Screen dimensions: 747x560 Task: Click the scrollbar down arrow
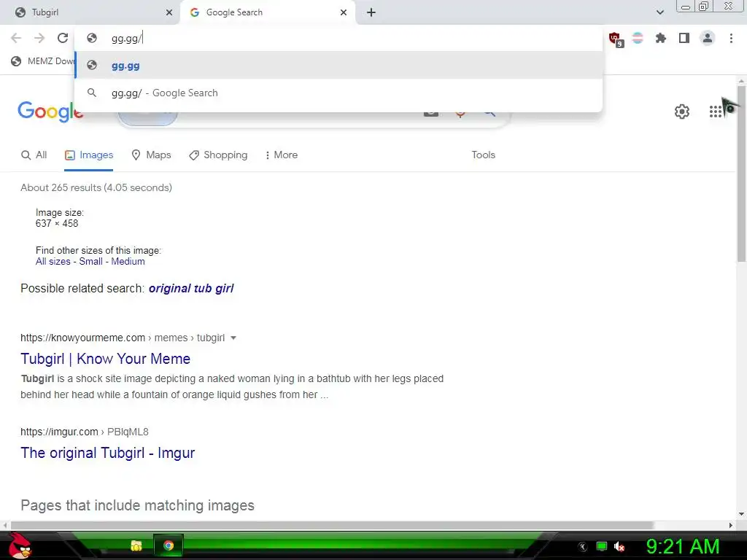741,514
